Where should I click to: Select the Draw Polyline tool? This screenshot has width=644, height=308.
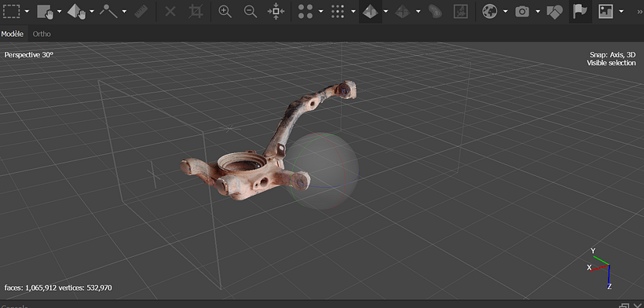pyautogui.click(x=108, y=12)
